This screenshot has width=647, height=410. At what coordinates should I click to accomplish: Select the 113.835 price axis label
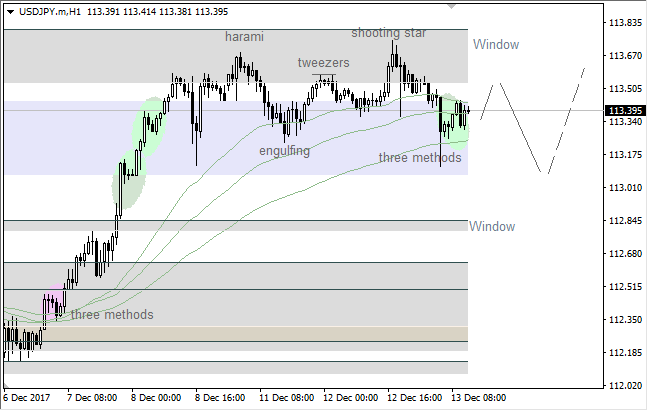(625, 22)
